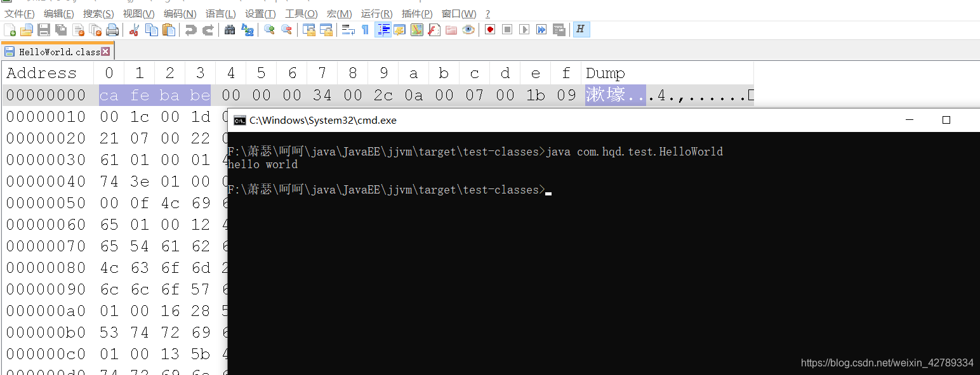Click the Copy toolbar icon

pos(152,29)
